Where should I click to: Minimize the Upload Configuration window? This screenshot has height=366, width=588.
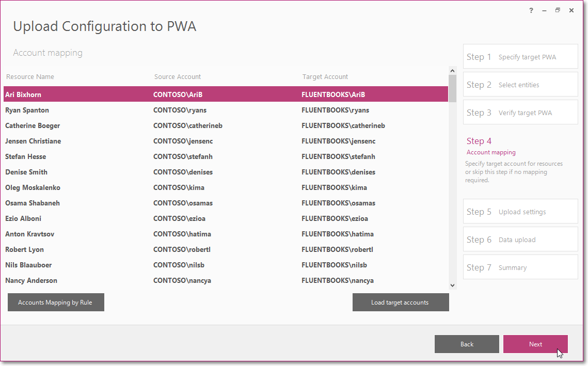(544, 10)
